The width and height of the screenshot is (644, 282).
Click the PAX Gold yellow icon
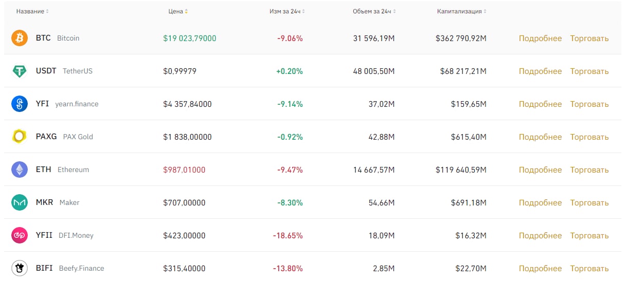tap(20, 137)
